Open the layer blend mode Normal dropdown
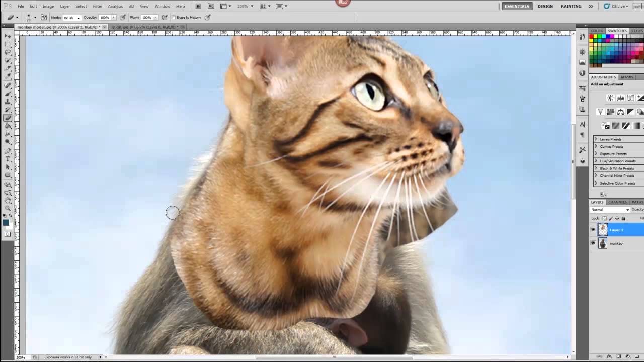Image resolution: width=644 pixels, height=362 pixels. (610, 210)
